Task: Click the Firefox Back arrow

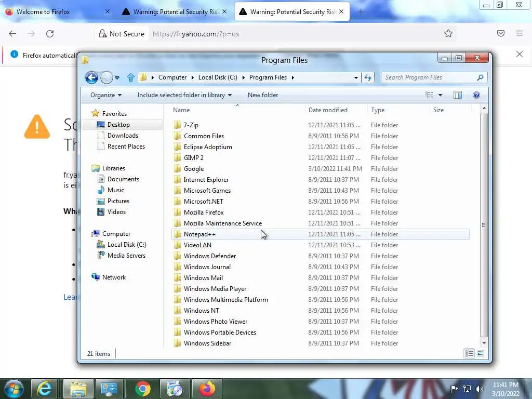Action: click(12, 34)
